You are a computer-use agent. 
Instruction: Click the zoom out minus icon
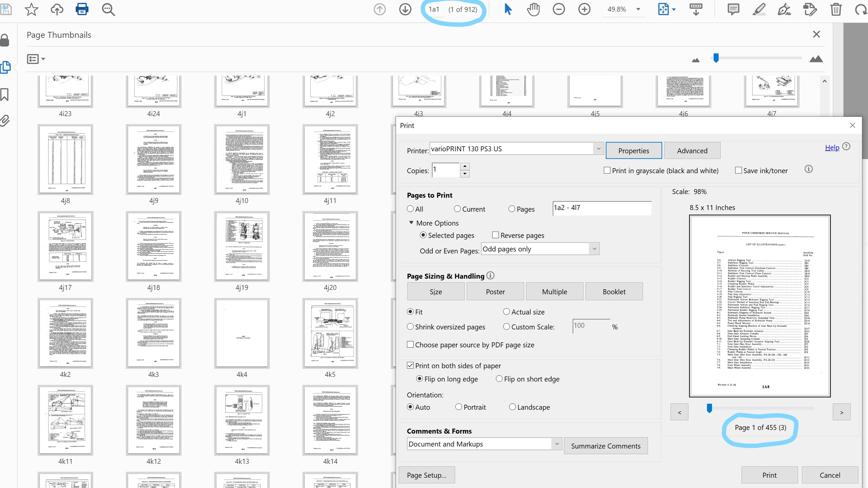click(x=559, y=9)
